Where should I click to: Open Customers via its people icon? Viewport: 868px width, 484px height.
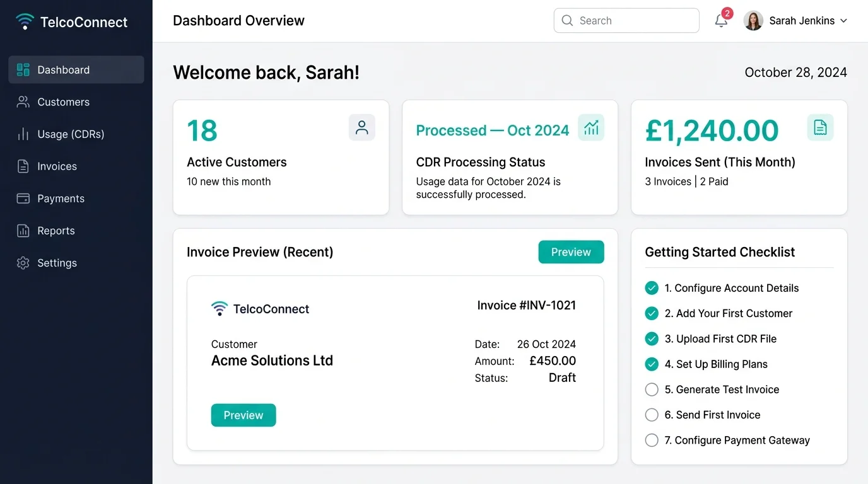(23, 101)
